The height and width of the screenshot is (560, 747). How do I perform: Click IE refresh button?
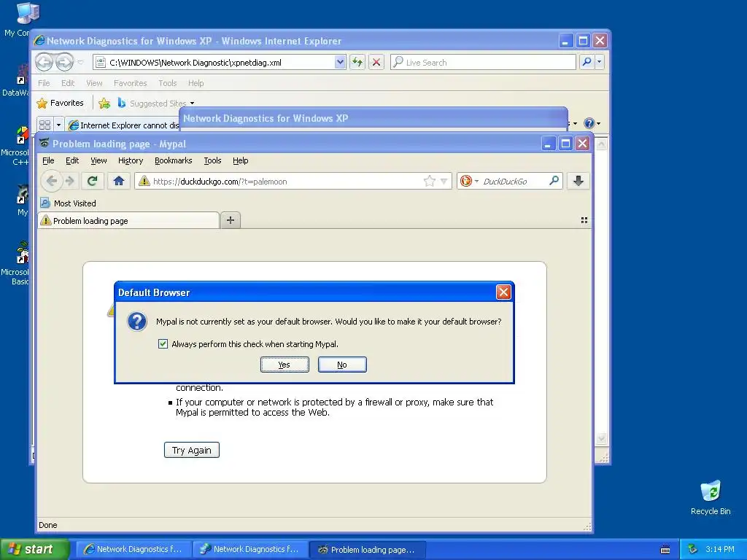[357, 62]
